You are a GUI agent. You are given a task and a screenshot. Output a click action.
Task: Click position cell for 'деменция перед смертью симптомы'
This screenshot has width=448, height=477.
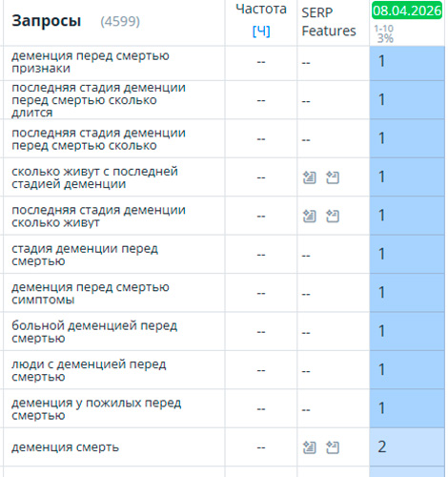click(x=407, y=293)
